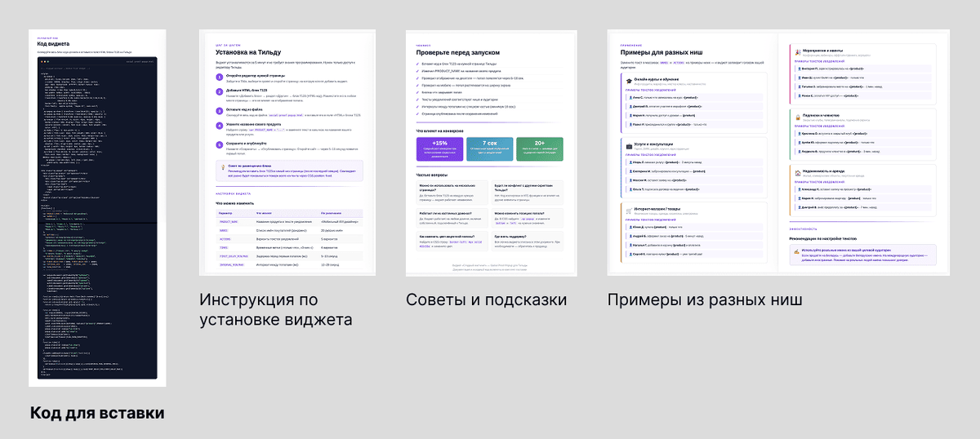Click the «Что влияет на конверсию» subheading
980x439 pixels.
click(439, 130)
